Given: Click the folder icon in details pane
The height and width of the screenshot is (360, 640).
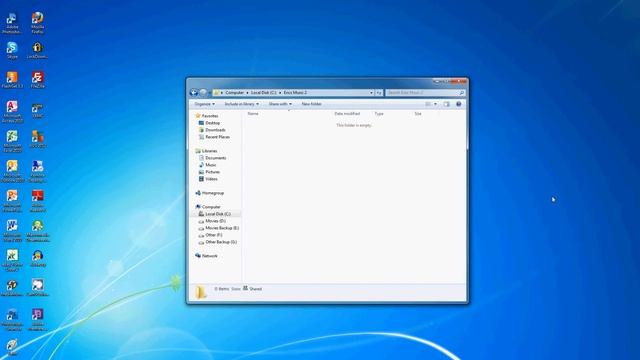Looking at the screenshot, I should point(200,292).
